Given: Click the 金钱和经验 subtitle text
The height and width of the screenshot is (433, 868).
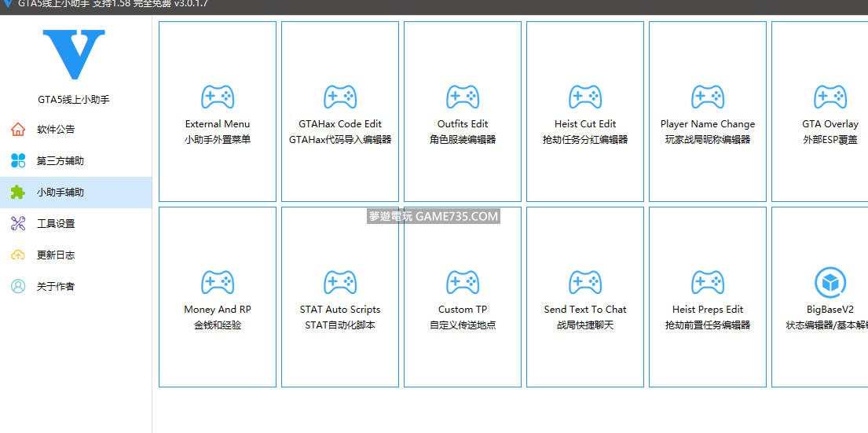Looking at the screenshot, I should click(218, 325).
